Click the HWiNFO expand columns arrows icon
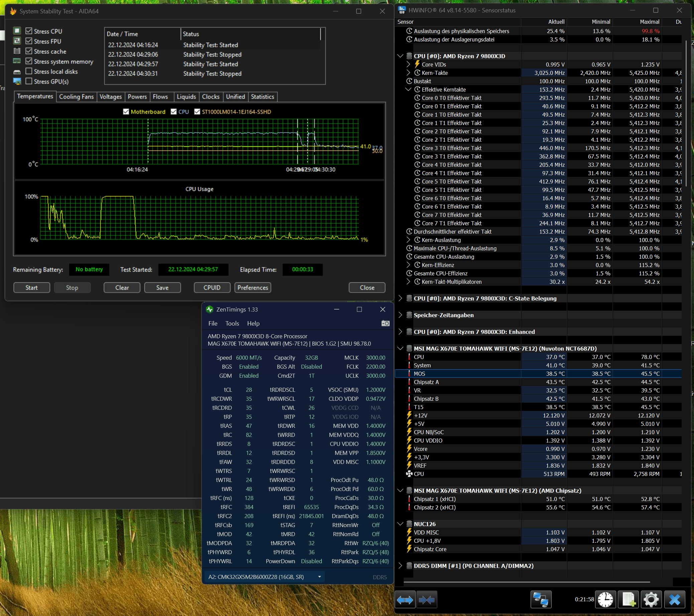 tap(405, 600)
